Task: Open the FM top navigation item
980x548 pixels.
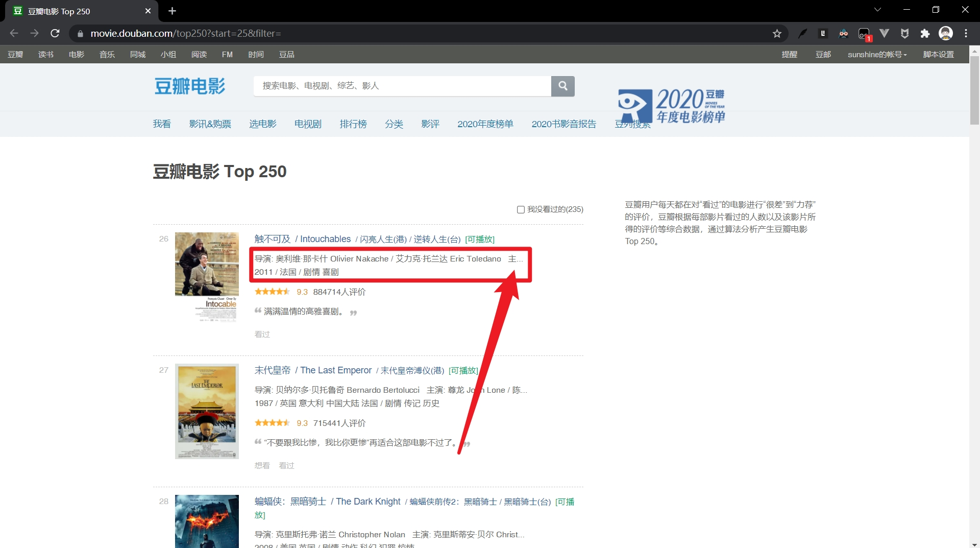Action: [x=227, y=55]
